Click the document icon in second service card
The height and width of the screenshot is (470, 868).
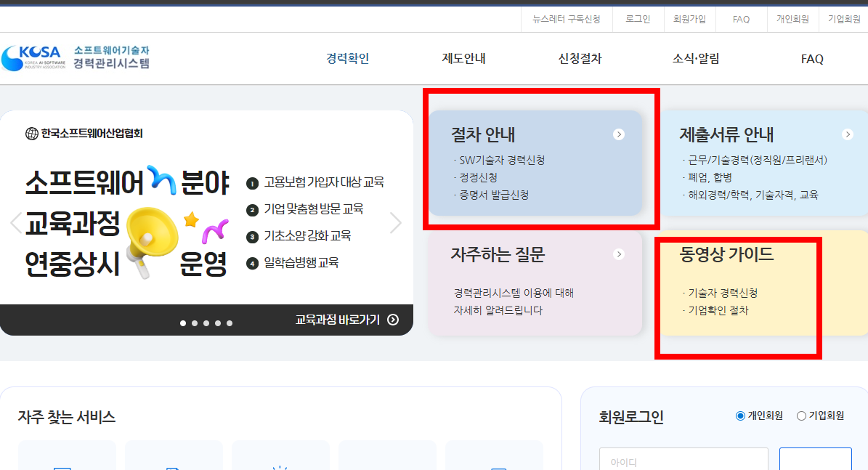[x=173, y=468]
